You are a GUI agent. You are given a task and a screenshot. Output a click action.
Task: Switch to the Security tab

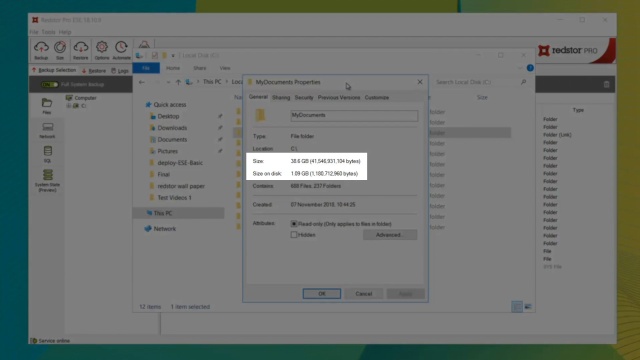(x=304, y=98)
